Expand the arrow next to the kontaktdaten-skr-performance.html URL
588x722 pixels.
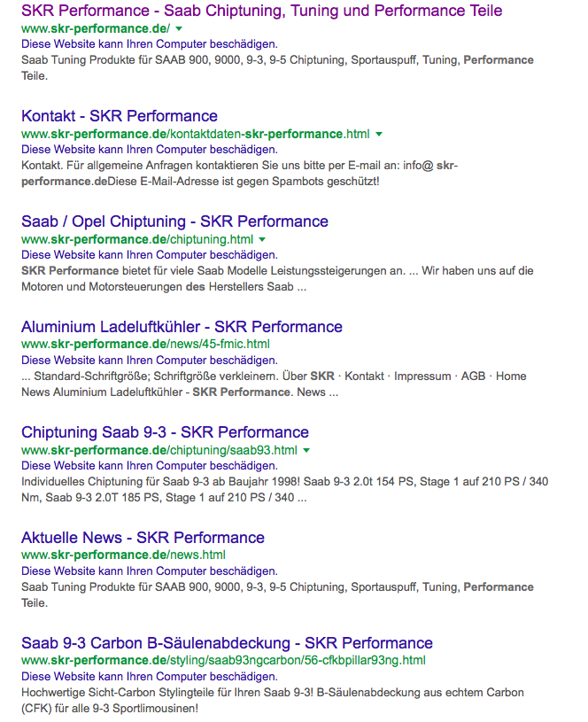[x=379, y=135]
